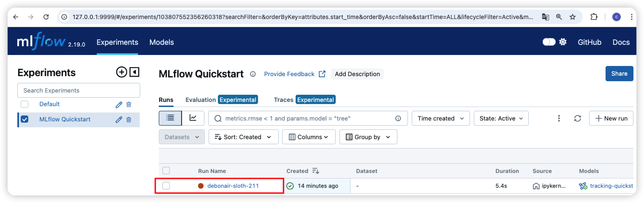
Task: Open the Models page in top navigation
Action: point(162,42)
